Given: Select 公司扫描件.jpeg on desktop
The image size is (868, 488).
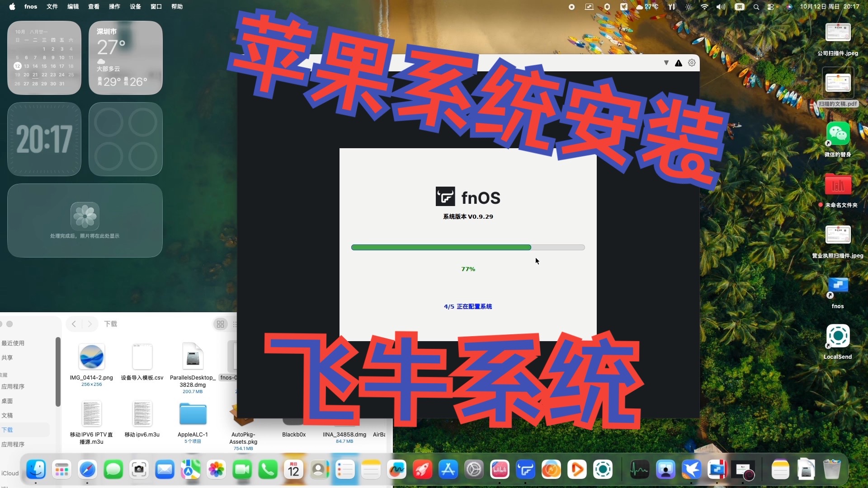Looking at the screenshot, I should (x=838, y=39).
